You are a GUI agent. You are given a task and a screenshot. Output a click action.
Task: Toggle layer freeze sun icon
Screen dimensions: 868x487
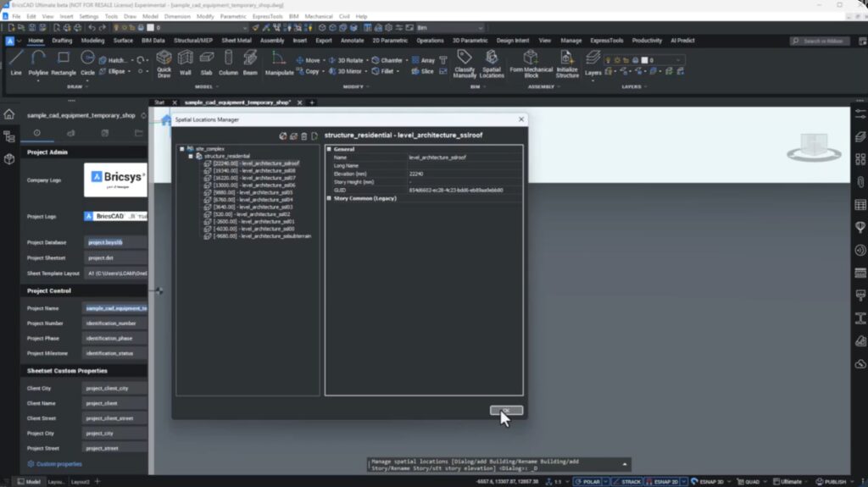(617, 60)
